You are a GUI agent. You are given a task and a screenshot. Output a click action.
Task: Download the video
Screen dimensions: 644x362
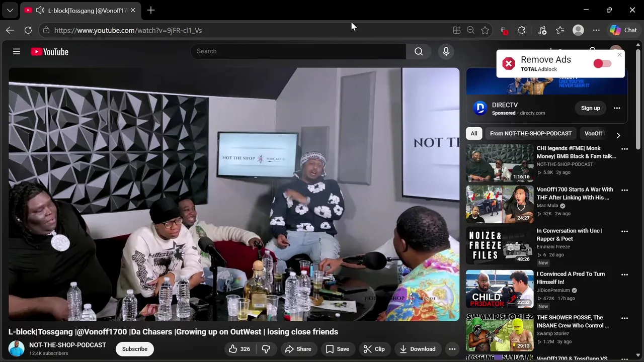(418, 349)
